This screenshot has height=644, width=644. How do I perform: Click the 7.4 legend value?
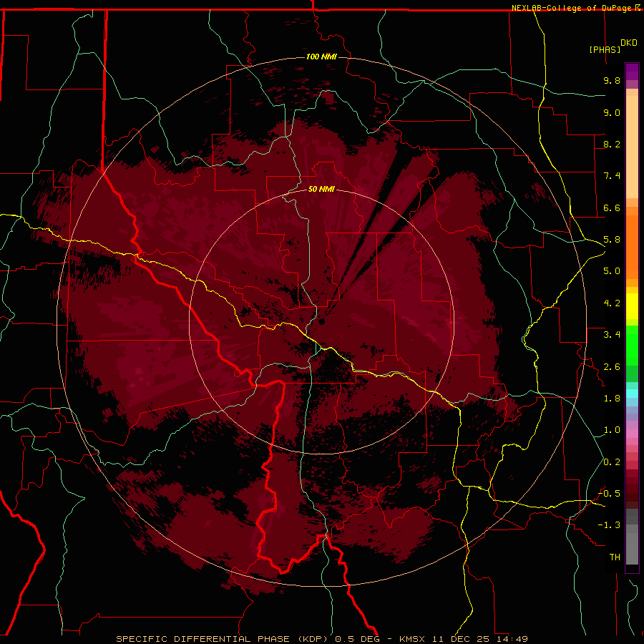coord(612,176)
